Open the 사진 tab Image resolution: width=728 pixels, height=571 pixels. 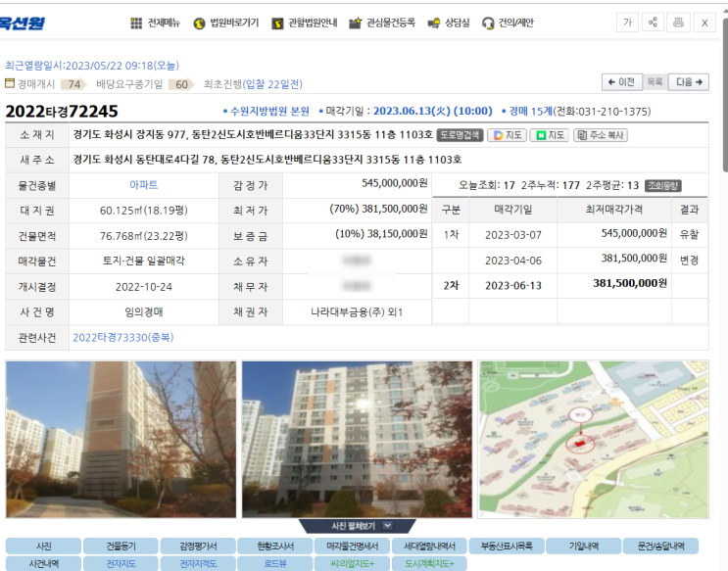[x=44, y=546]
